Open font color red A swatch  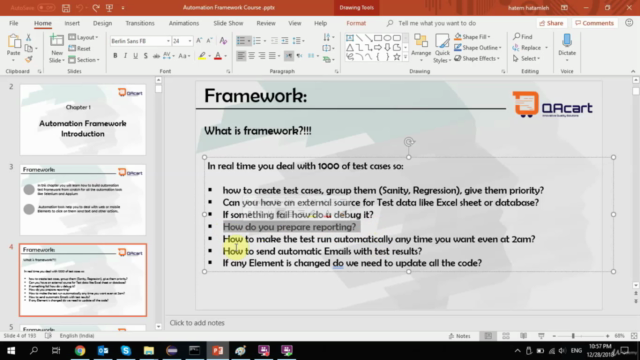pyautogui.click(x=218, y=56)
